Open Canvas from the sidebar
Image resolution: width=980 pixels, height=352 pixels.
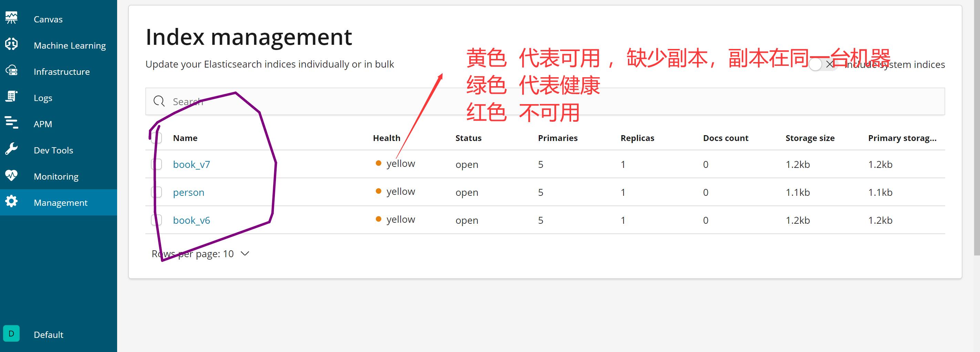pos(48,19)
